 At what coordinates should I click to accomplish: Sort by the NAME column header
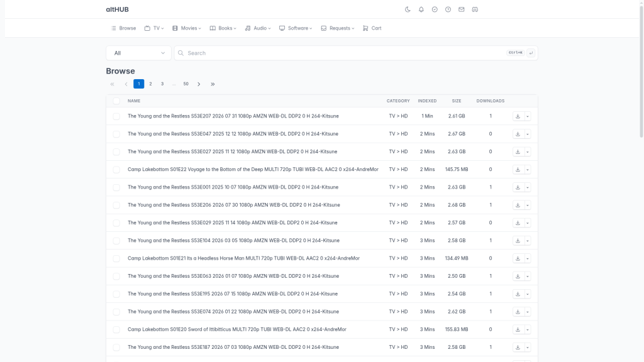click(x=134, y=101)
